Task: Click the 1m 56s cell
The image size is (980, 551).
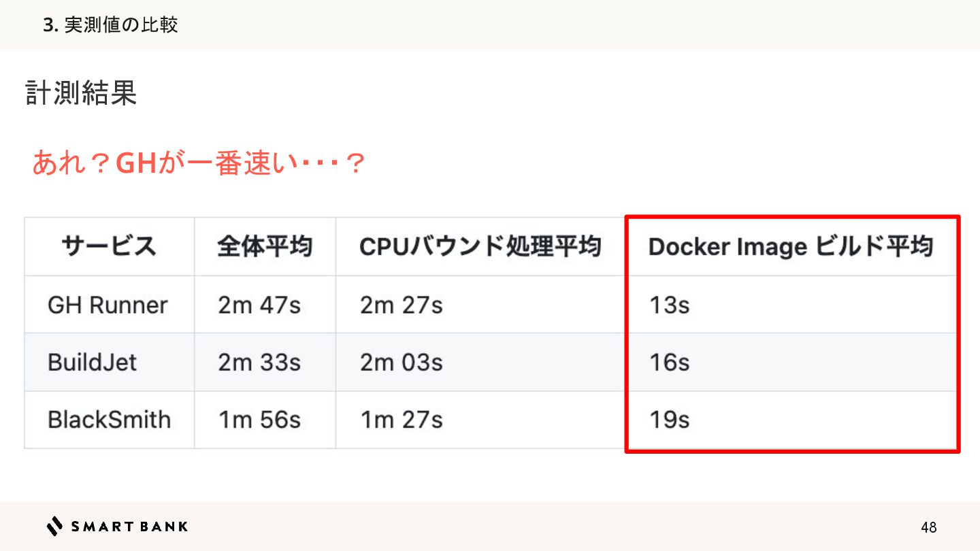Action: (x=259, y=420)
